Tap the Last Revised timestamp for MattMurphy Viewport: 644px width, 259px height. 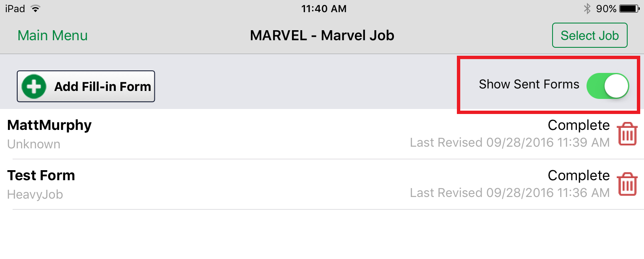pos(509,142)
